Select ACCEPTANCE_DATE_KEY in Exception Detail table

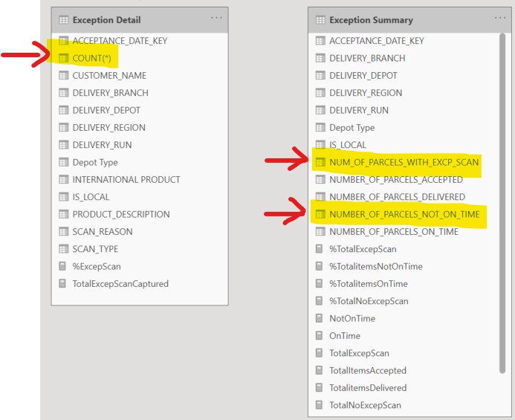120,41
